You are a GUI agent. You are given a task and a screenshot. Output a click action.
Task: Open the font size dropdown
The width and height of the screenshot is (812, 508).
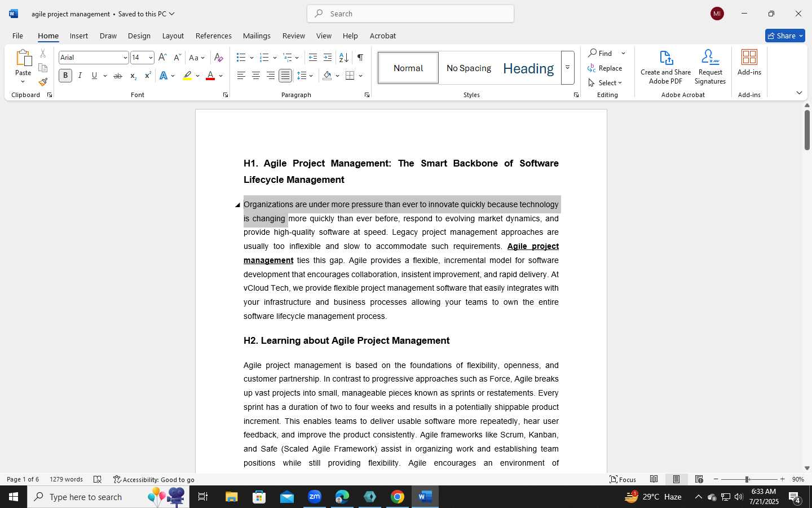coord(151,58)
